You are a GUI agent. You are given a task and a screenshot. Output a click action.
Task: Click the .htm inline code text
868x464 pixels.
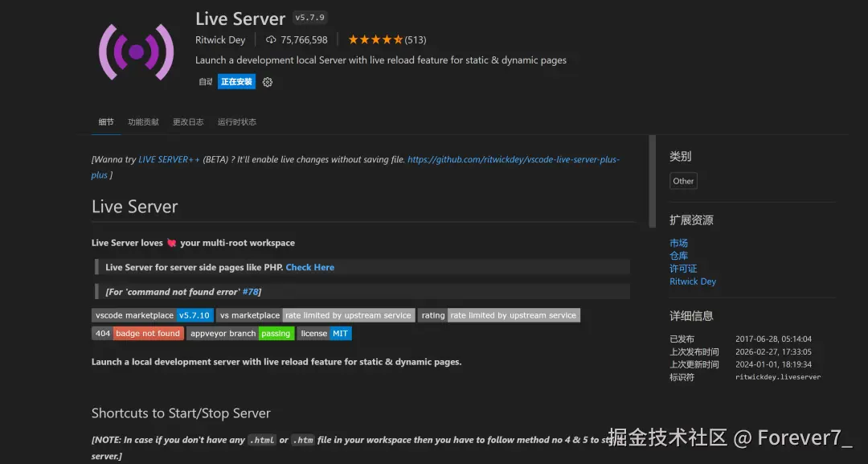(303, 440)
